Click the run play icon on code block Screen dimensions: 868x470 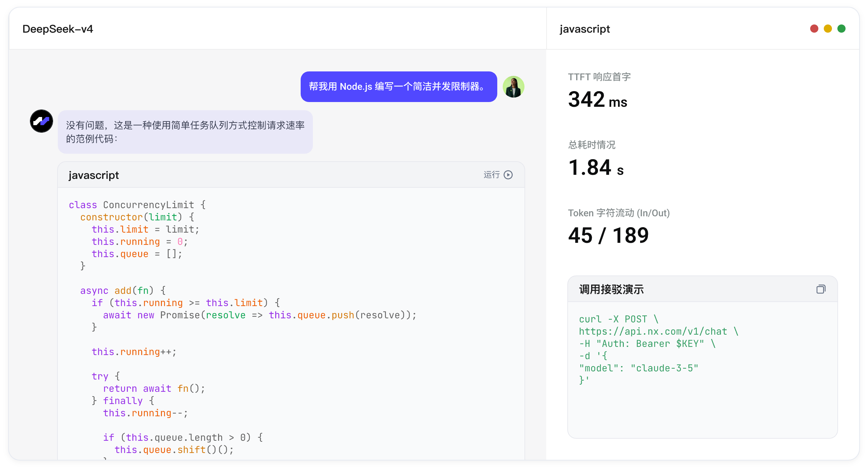point(508,175)
